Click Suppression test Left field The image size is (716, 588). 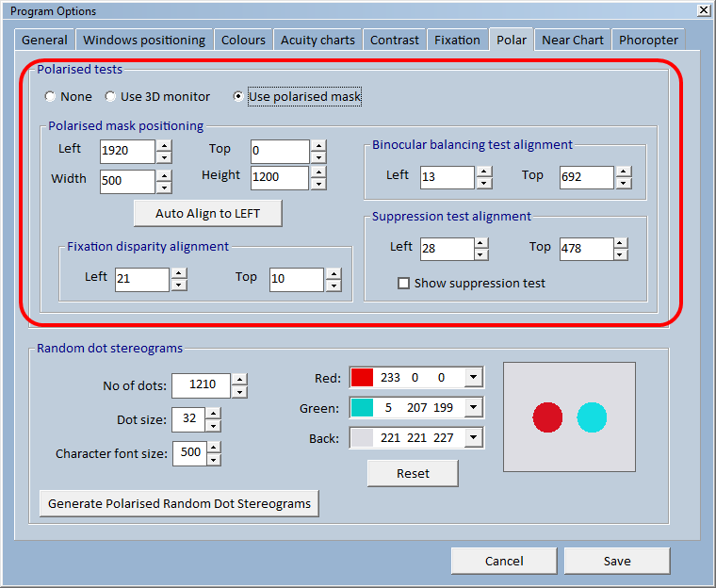[447, 249]
